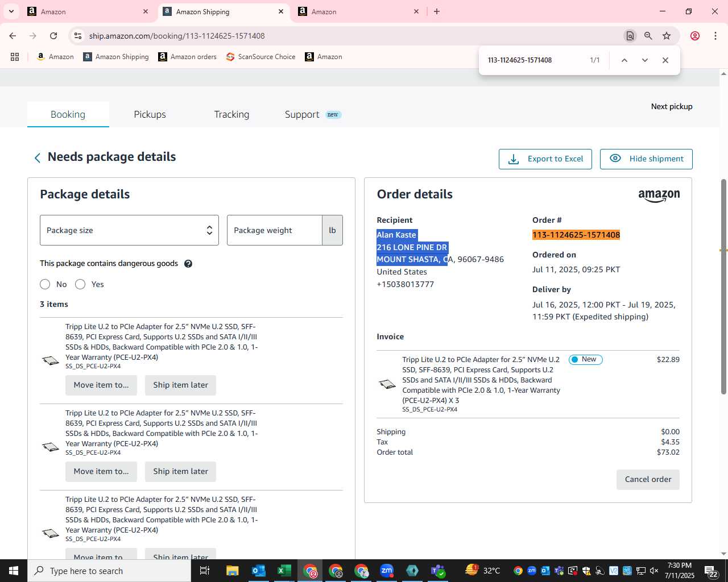Select No for dangerous goods
728x582 pixels.
(x=45, y=284)
